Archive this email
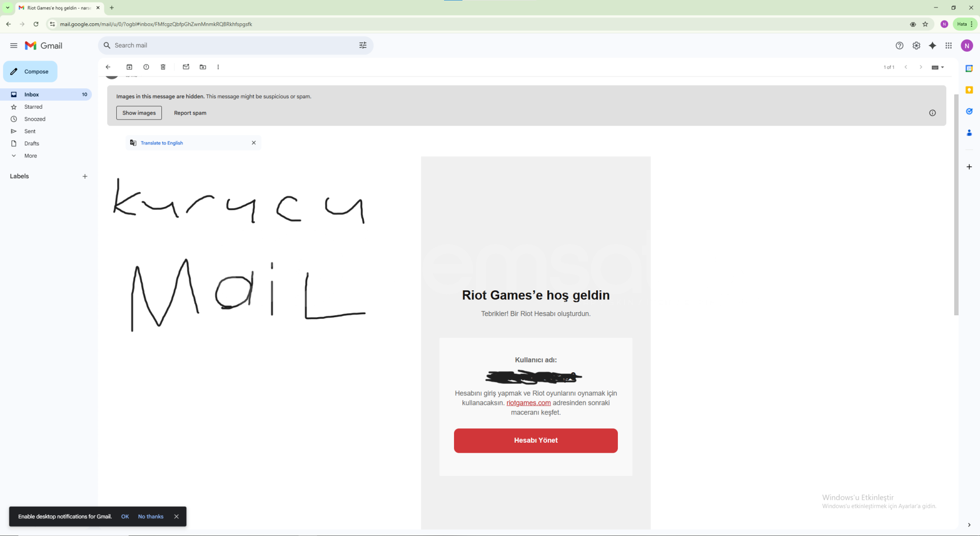 pos(129,67)
